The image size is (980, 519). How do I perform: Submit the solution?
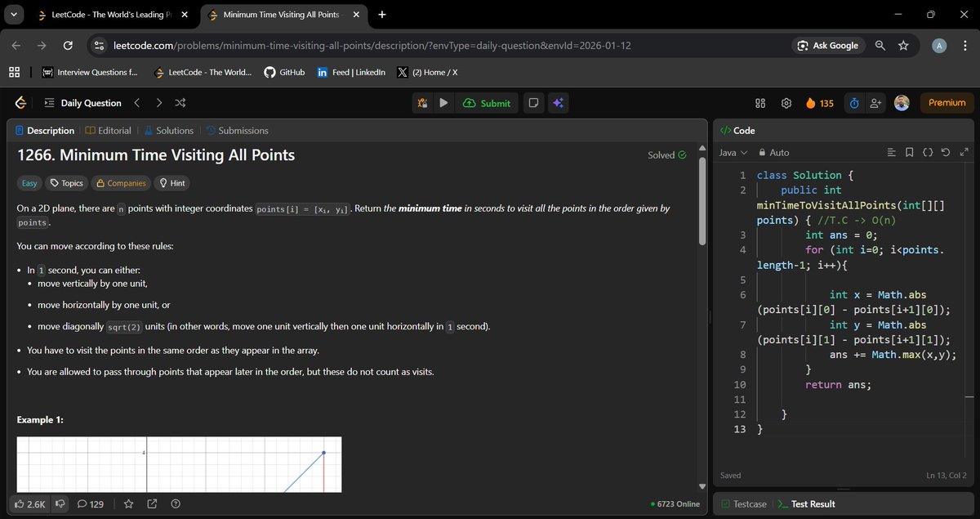point(487,103)
